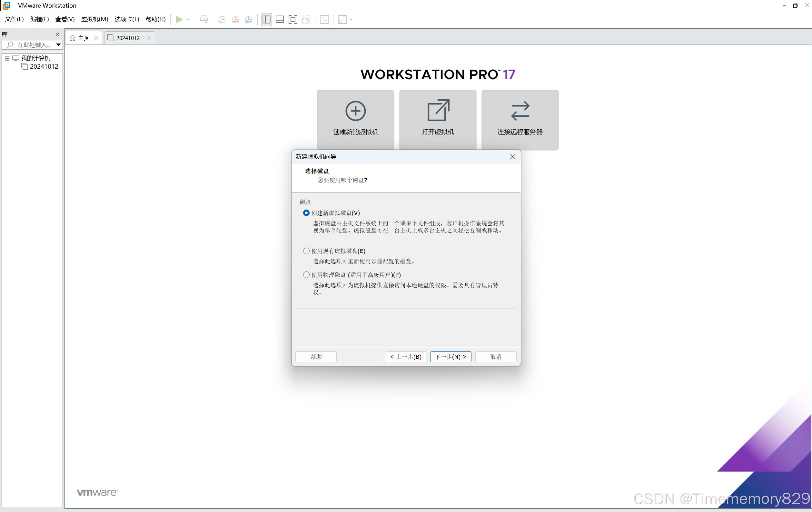This screenshot has height=512, width=812.
Task: Close the 20241012 tab
Action: 149,38
